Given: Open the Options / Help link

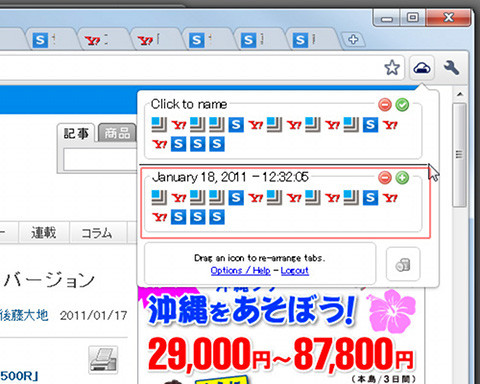Looking at the screenshot, I should 240,270.
